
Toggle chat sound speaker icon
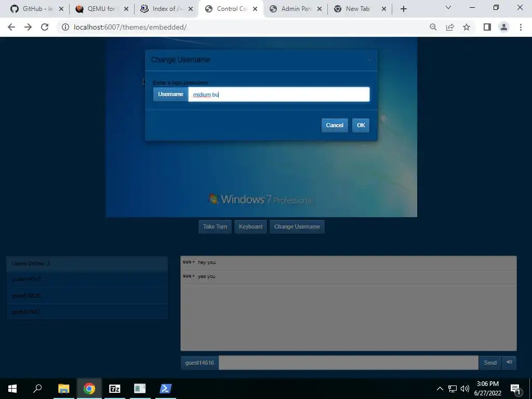pyautogui.click(x=509, y=362)
